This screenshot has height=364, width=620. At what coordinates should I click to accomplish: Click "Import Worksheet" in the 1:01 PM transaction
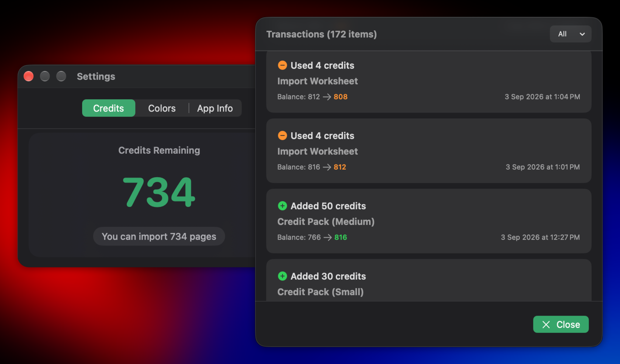(317, 151)
